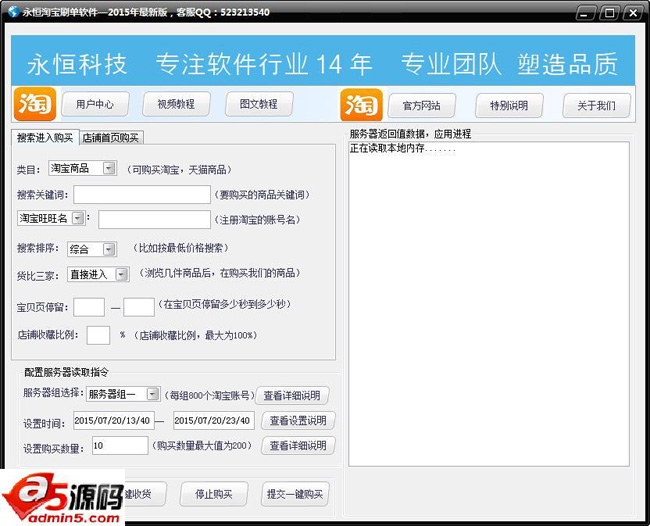Click the left orange Taobao logo icon

pos(35,104)
